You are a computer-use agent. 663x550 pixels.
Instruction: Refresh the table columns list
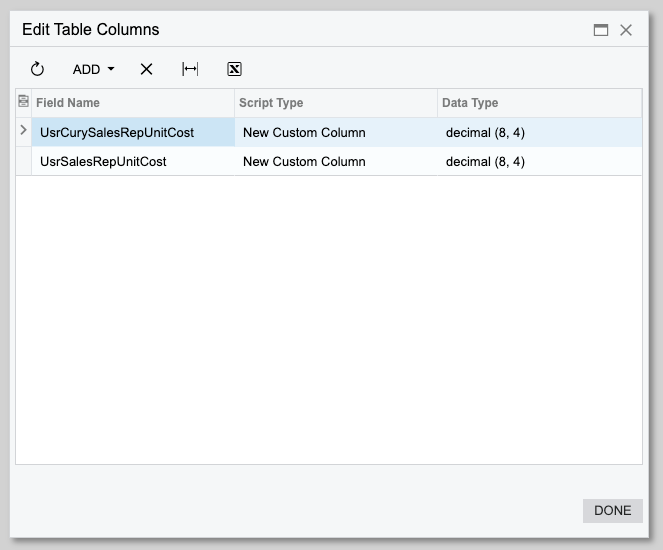coord(37,69)
